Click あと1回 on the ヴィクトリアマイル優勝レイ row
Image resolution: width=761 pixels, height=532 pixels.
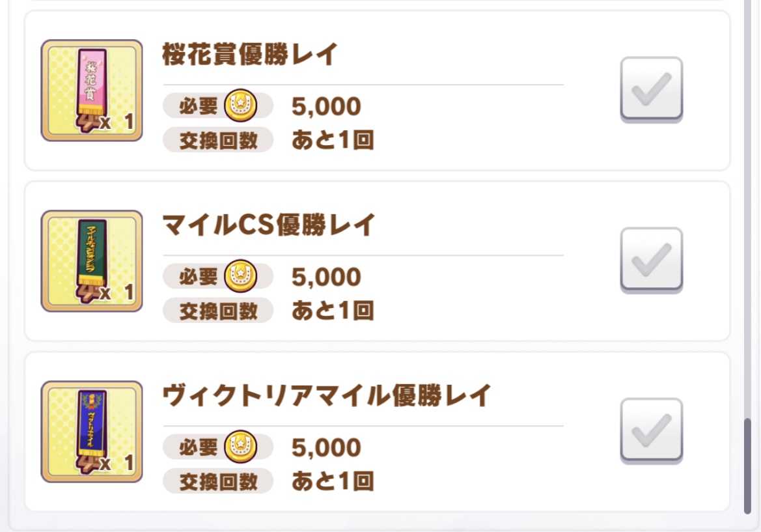[333, 481]
